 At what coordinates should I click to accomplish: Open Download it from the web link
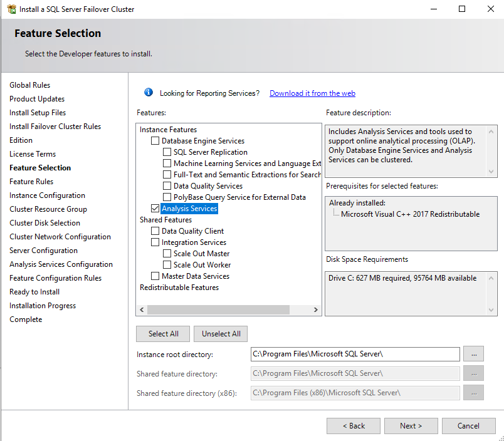click(312, 93)
